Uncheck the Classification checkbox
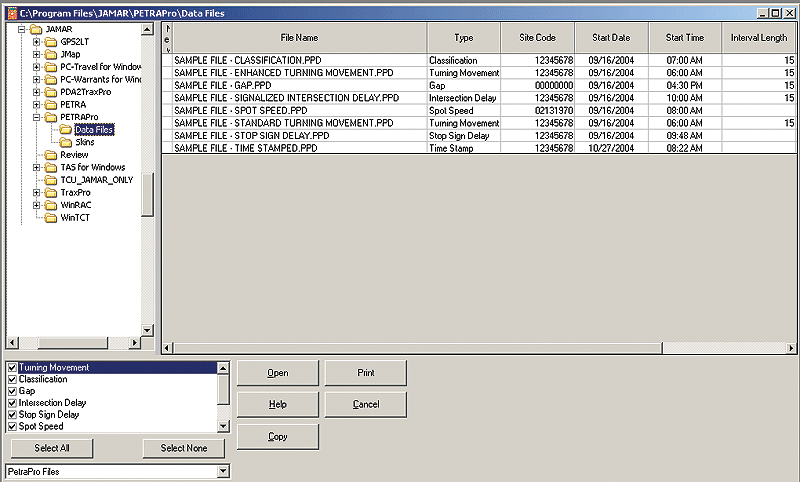This screenshot has height=482, width=800. (x=12, y=379)
